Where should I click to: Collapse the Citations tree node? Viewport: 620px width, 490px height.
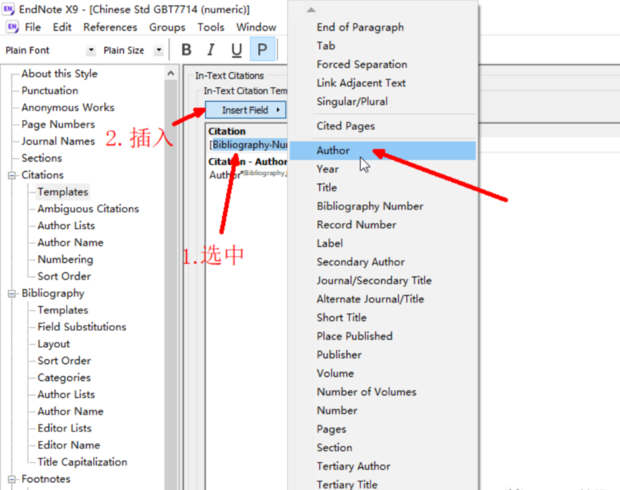click(x=11, y=175)
